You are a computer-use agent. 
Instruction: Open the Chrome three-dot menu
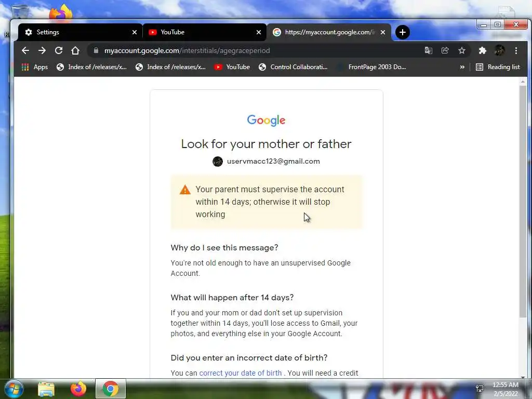pos(516,50)
